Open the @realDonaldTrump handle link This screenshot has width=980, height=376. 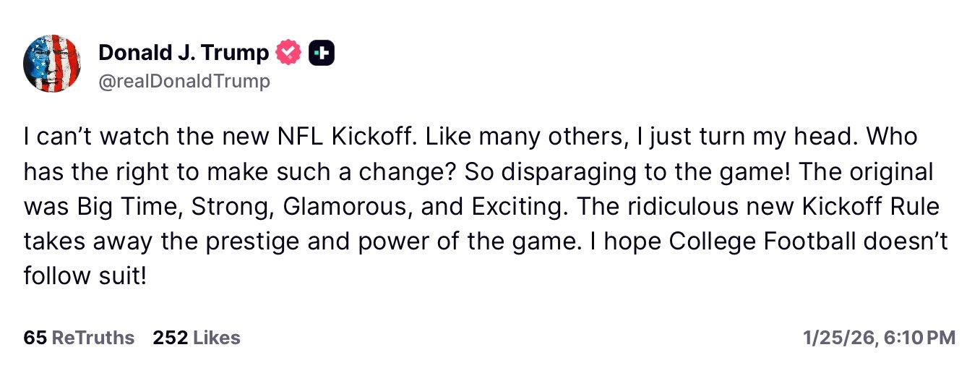click(184, 81)
